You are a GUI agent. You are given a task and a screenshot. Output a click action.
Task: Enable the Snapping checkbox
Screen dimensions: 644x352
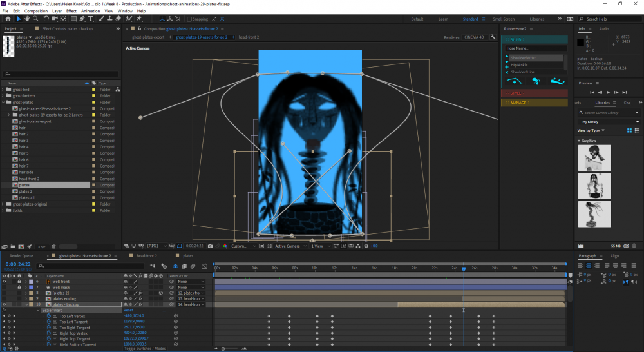tap(189, 19)
